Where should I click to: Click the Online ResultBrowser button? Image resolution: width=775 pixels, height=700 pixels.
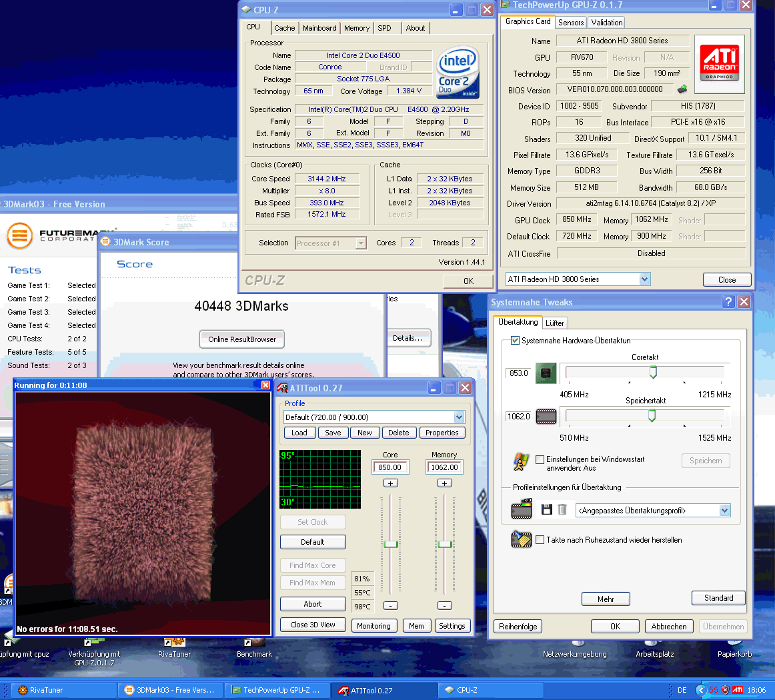click(x=242, y=339)
